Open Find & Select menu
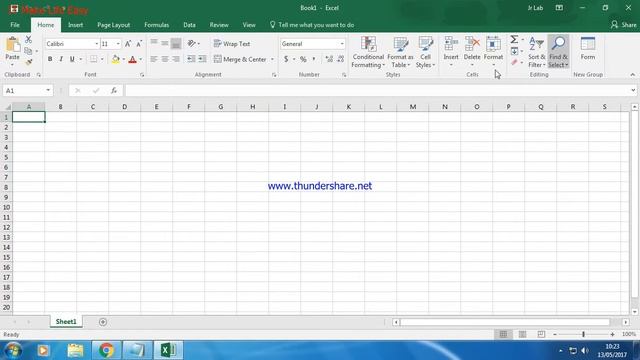The image size is (640, 360). coord(558,52)
